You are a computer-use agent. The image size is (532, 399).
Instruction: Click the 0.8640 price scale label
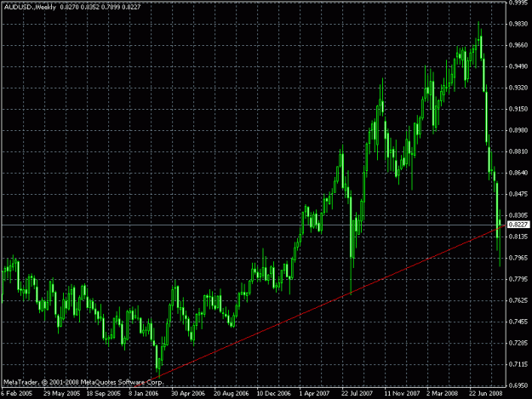[x=518, y=173]
